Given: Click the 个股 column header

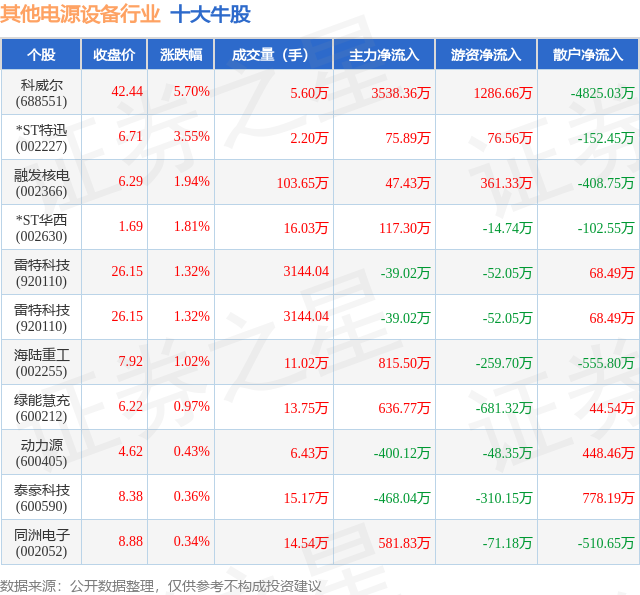Looking at the screenshot, I should click(x=41, y=55).
